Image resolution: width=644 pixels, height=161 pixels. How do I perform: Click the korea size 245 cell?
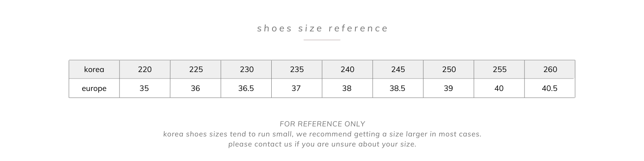click(398, 70)
